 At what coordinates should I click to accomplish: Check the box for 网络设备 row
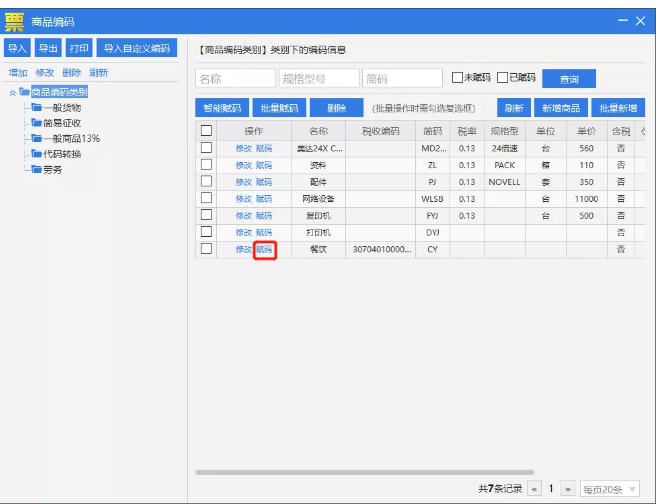[206, 198]
